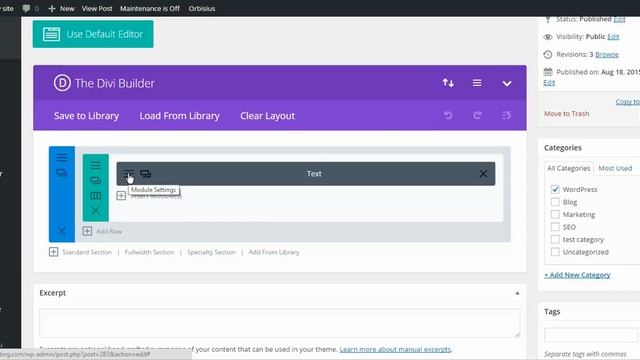Check the Blog category

[555, 202]
